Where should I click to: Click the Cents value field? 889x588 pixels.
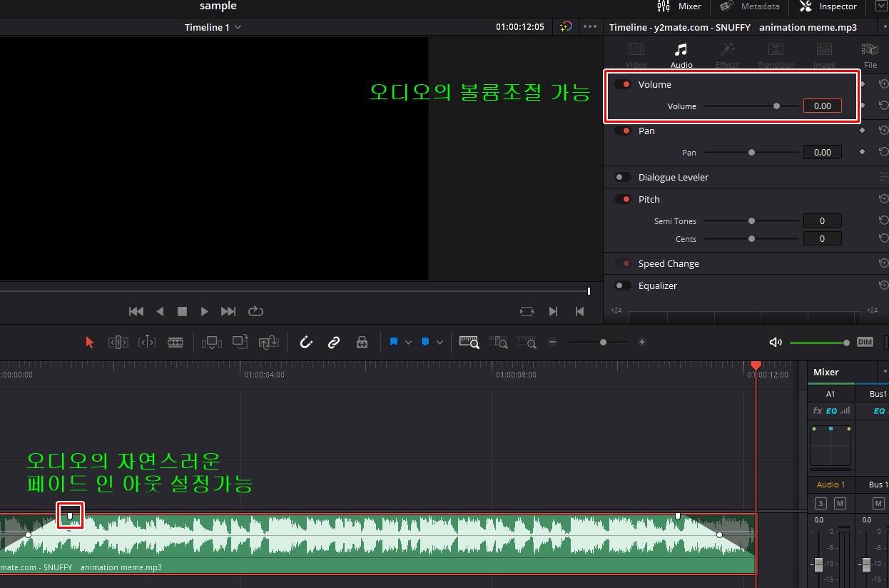click(x=822, y=239)
